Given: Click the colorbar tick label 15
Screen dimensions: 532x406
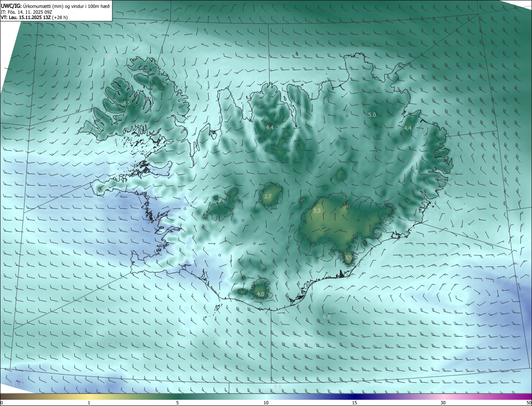Looking at the screenshot, I should [355, 403].
